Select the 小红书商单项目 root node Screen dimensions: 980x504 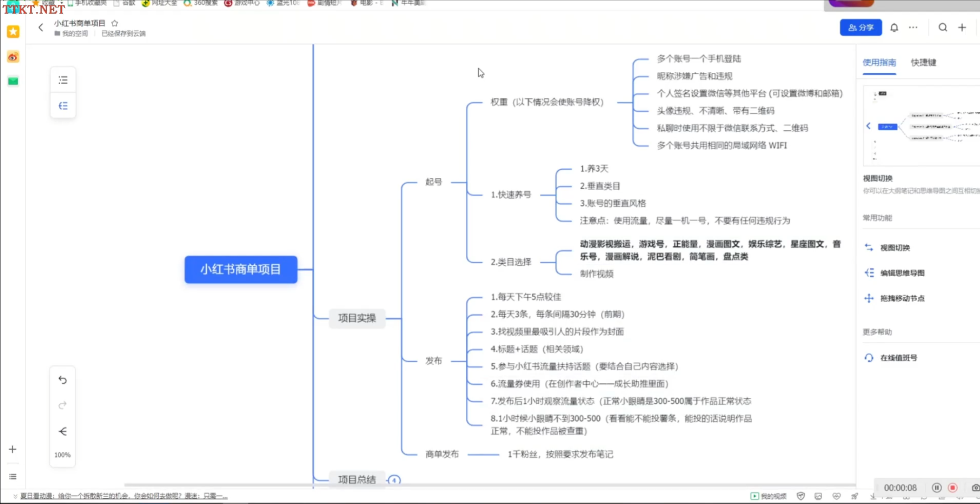[x=241, y=270]
